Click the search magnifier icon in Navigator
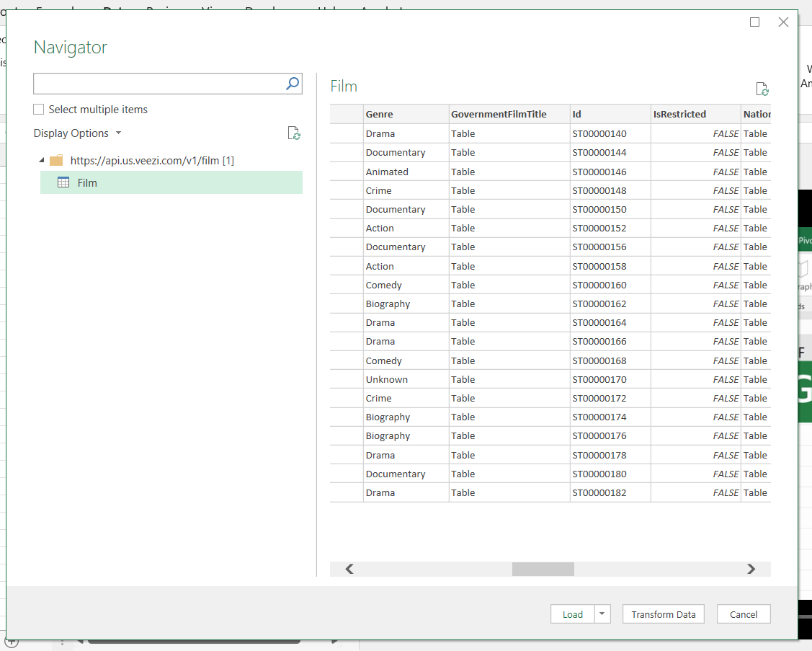 click(x=292, y=84)
